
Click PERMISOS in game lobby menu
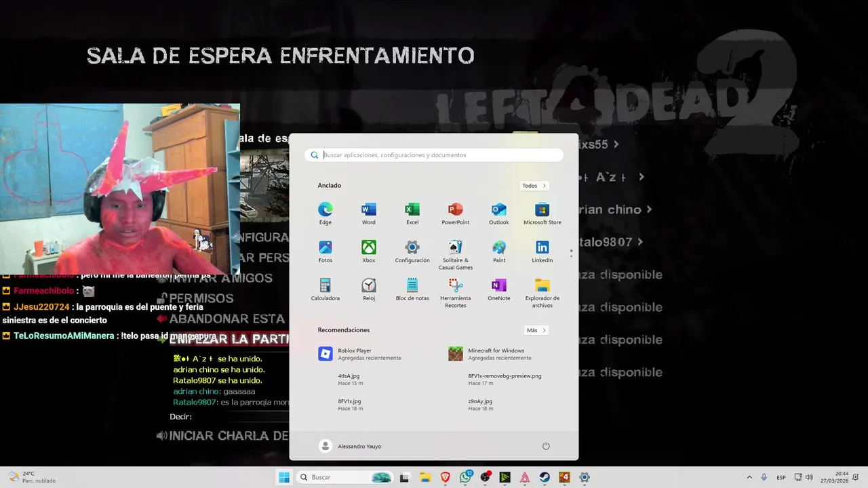pos(201,298)
